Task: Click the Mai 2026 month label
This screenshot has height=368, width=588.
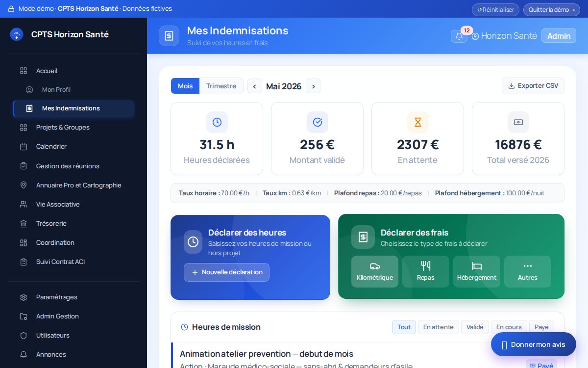Action: 284,86
